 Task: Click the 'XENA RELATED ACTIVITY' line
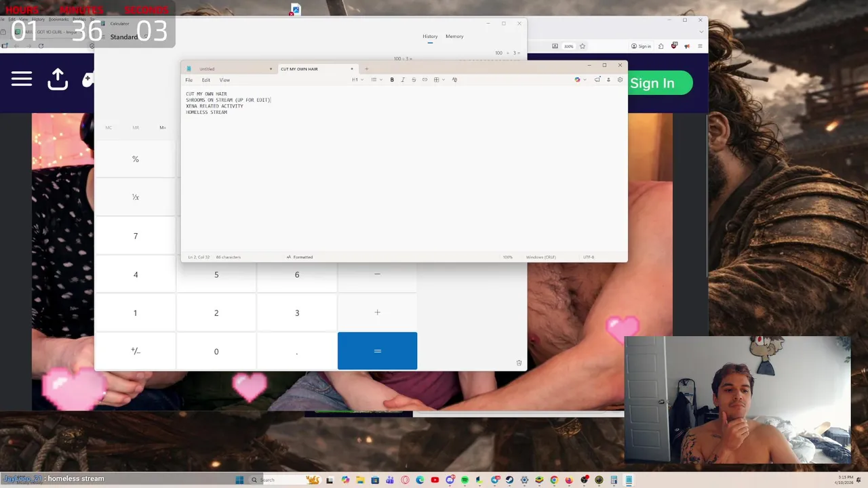[x=214, y=106]
